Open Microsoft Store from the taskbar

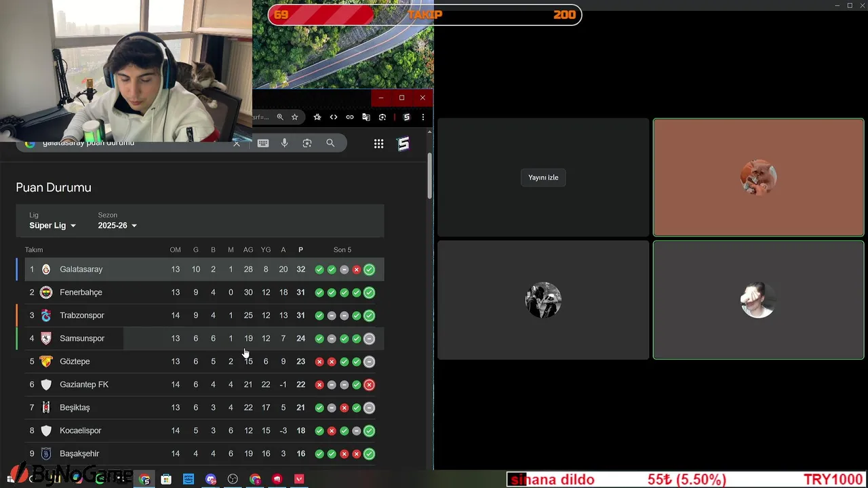pyautogui.click(x=166, y=479)
